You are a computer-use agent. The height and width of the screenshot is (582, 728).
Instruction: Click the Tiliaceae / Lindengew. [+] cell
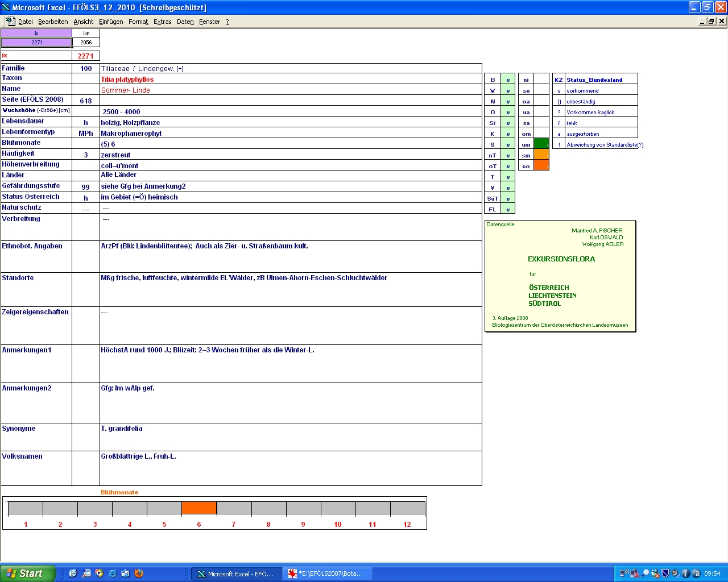click(291, 68)
